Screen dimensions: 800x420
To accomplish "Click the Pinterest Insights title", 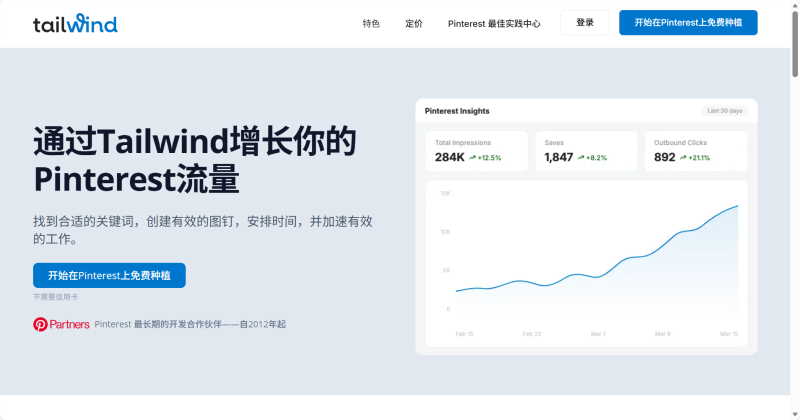I will (457, 111).
